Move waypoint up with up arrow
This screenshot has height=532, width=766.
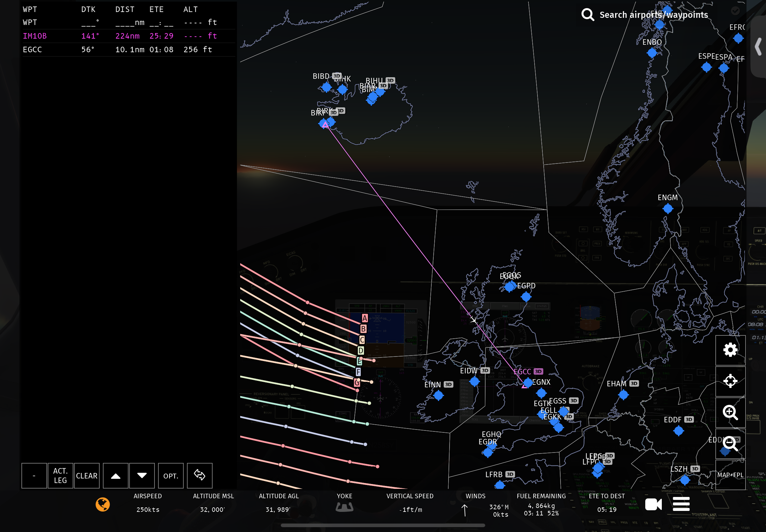pyautogui.click(x=115, y=476)
